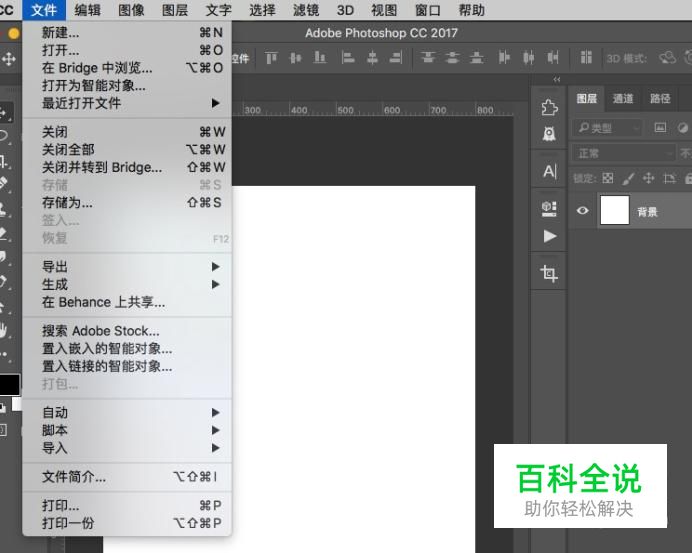Open the 正常 blend mode dropdown

(x=624, y=153)
